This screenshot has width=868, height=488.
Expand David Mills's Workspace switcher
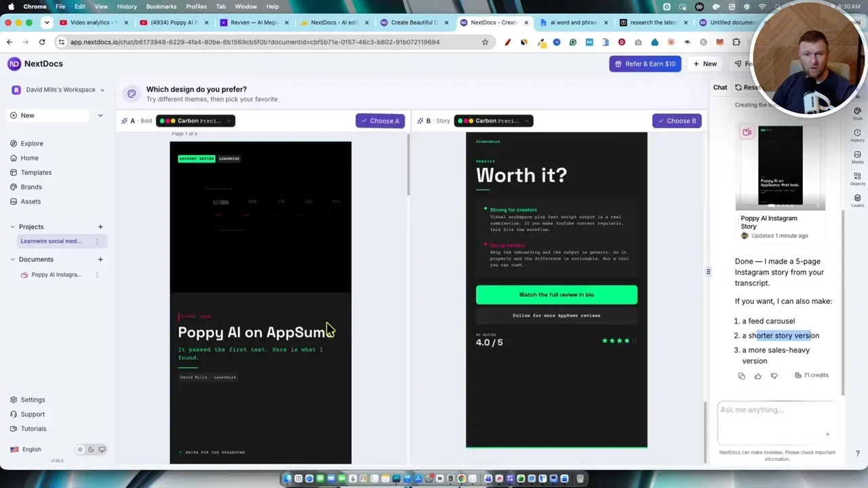pos(58,89)
